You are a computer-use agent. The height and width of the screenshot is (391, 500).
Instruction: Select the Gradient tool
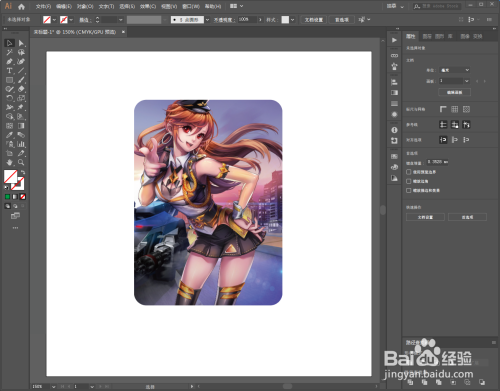point(21,126)
